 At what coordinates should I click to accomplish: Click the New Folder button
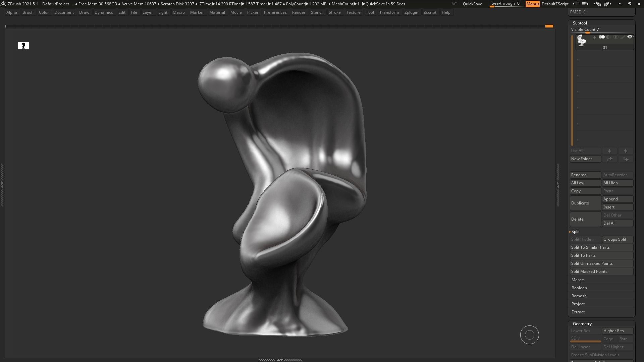tap(585, 159)
